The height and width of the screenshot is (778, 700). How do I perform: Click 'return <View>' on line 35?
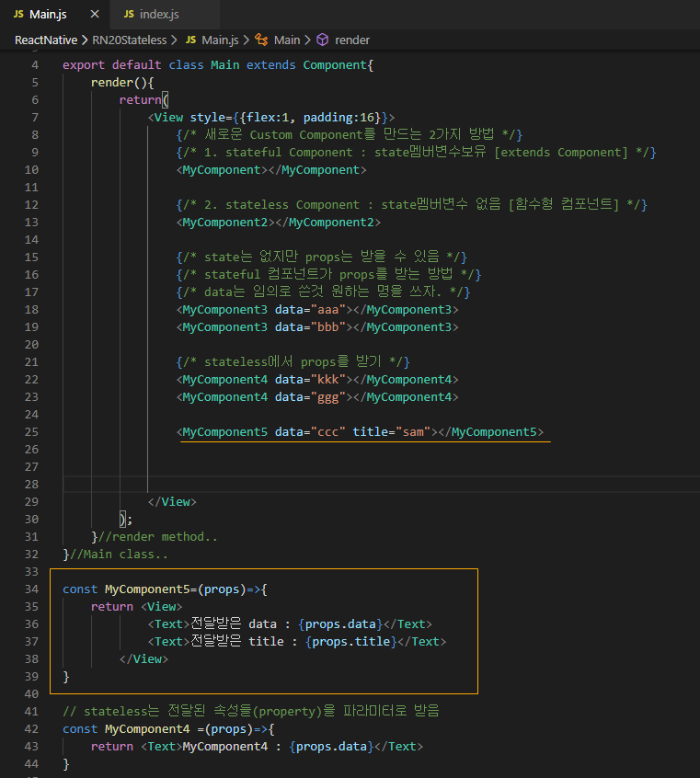(136, 607)
